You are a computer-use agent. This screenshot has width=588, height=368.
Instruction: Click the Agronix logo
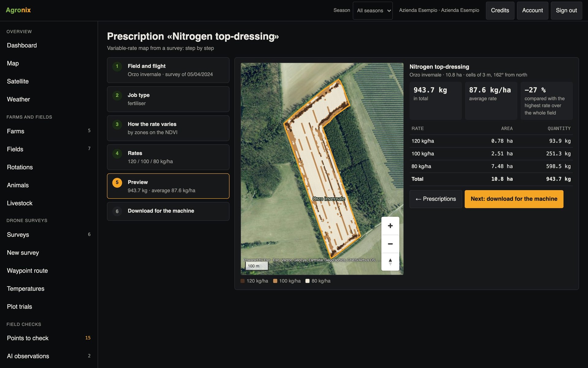[18, 10]
